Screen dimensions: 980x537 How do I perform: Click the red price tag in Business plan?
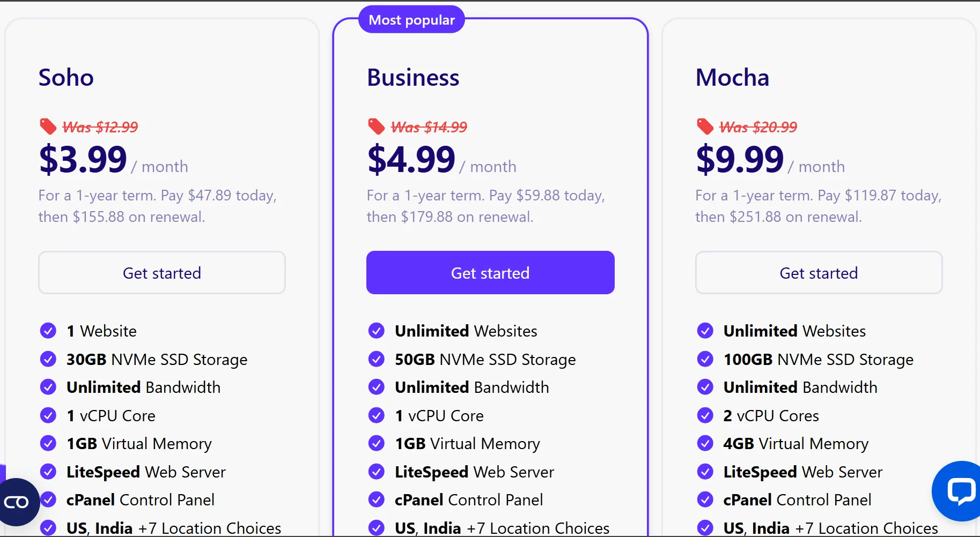click(x=377, y=126)
